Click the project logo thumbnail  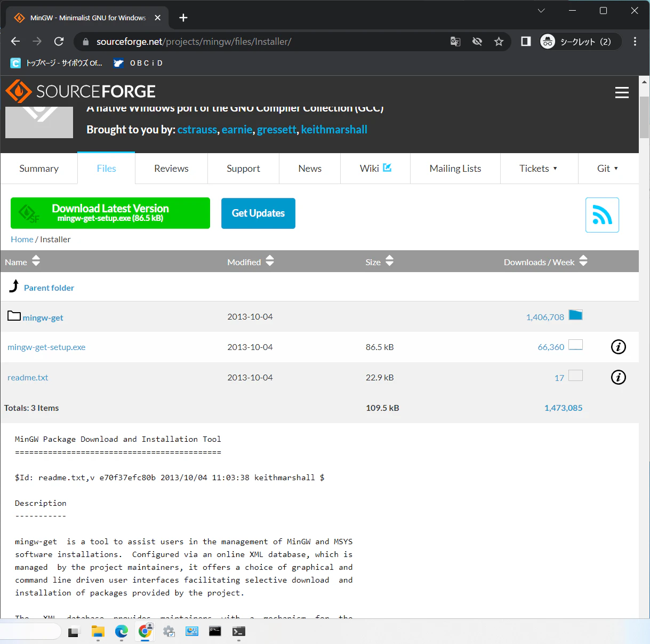click(39, 122)
